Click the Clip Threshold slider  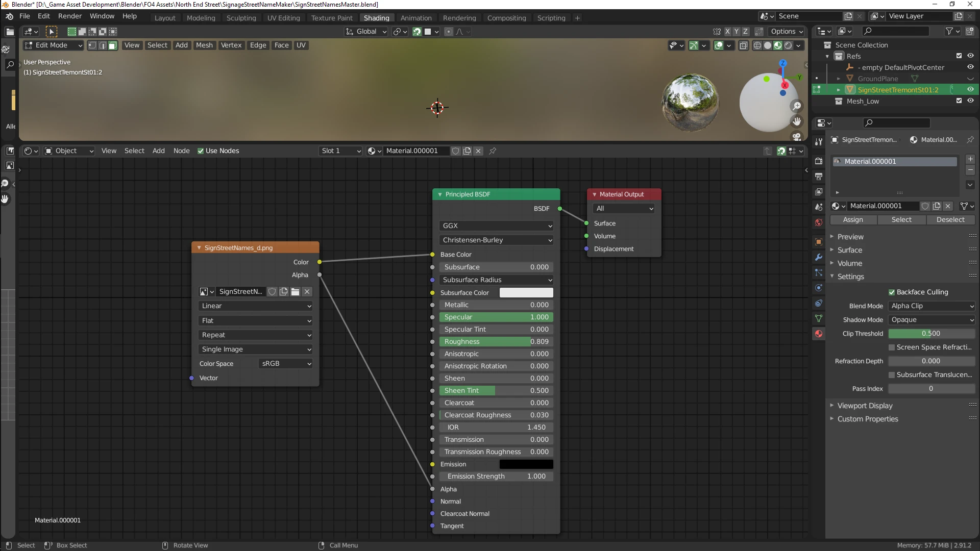point(932,334)
